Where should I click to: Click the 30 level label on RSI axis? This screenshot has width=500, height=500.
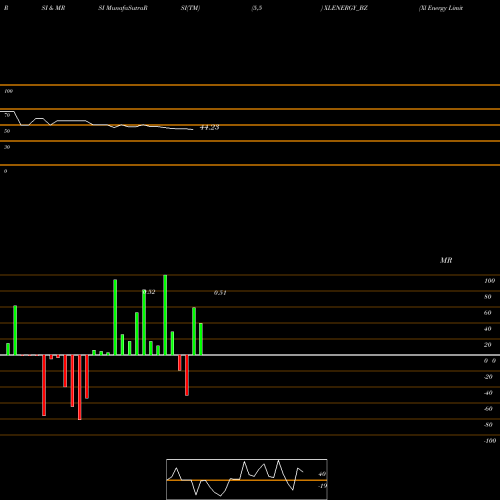point(7,147)
